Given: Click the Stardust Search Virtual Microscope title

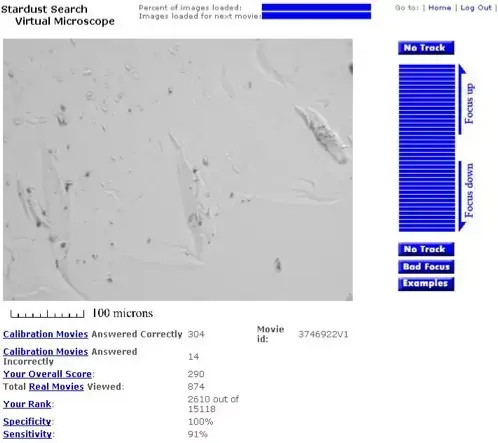Looking at the screenshot, I should pyautogui.click(x=58, y=15).
